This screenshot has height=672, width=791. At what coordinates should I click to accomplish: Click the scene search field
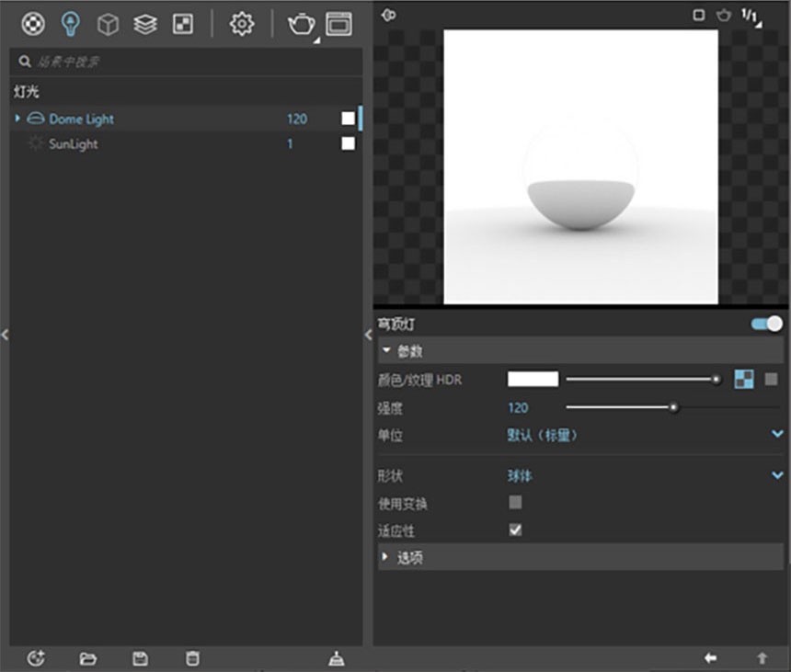pyautogui.click(x=186, y=62)
